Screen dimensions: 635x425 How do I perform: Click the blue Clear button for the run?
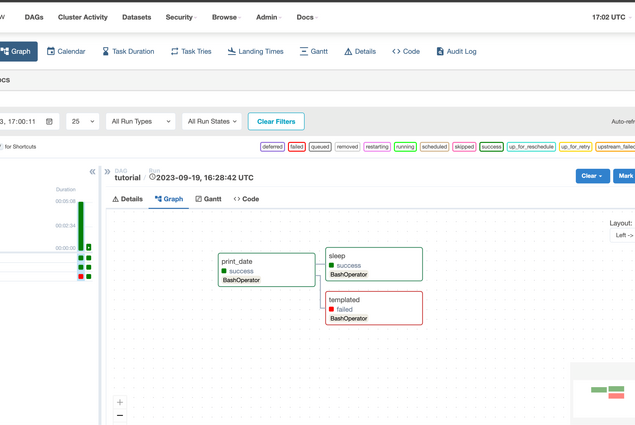592,176
